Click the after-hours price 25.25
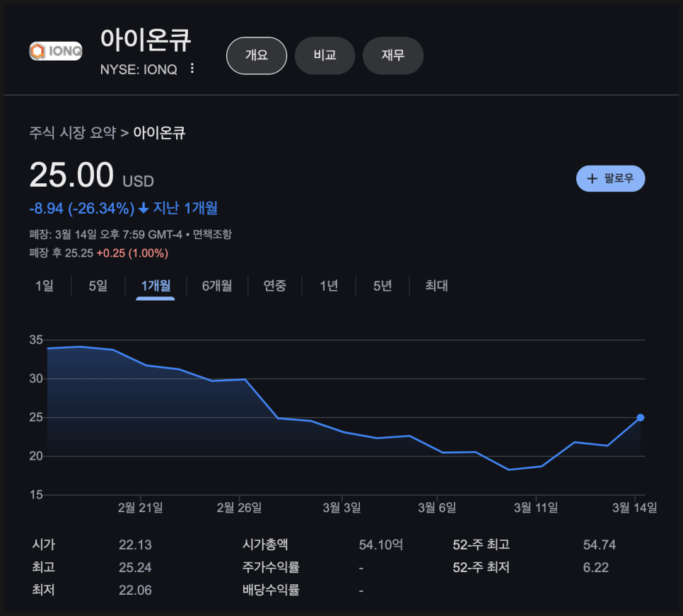 tap(79, 253)
